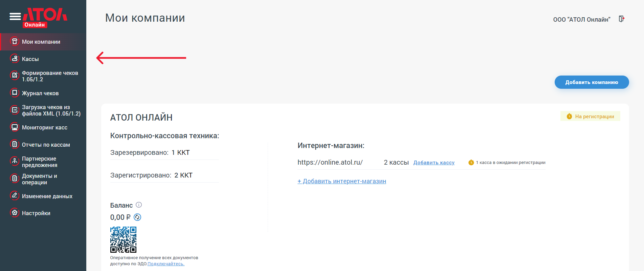644x271 pixels.
Task: Click the Зарегистрировано: 2 ККТ row
Action: coord(164,175)
